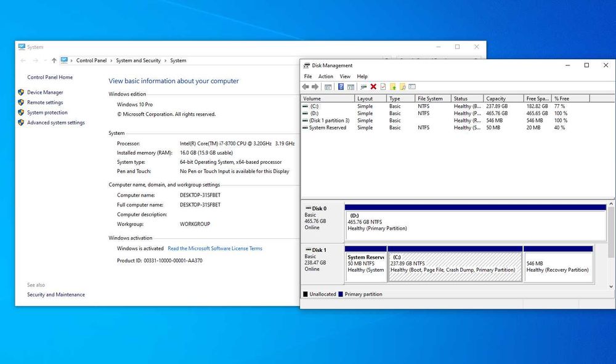Viewport: 616px width, 364px height.
Task: Click System and Security in the breadcrumb
Action: (x=138, y=60)
